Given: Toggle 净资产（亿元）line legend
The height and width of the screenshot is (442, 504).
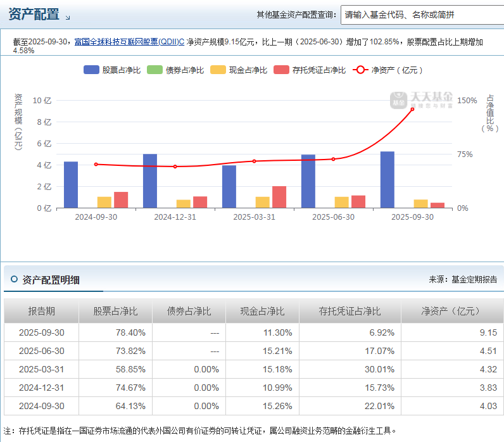Looking at the screenshot, I should coord(387,70).
